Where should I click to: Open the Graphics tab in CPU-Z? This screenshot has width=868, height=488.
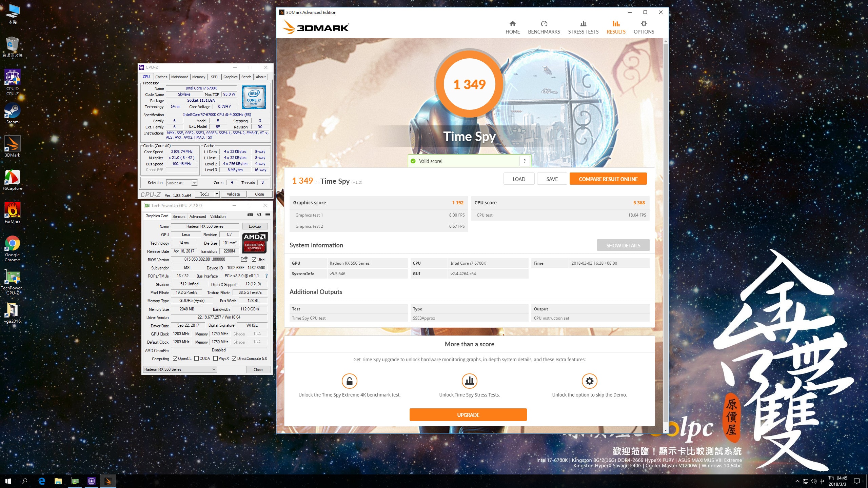[230, 77]
